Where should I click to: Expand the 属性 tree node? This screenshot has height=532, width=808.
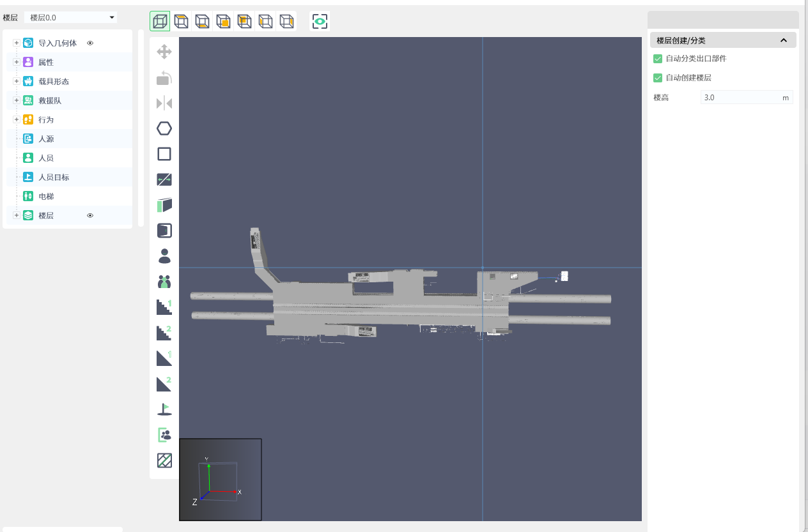point(17,62)
